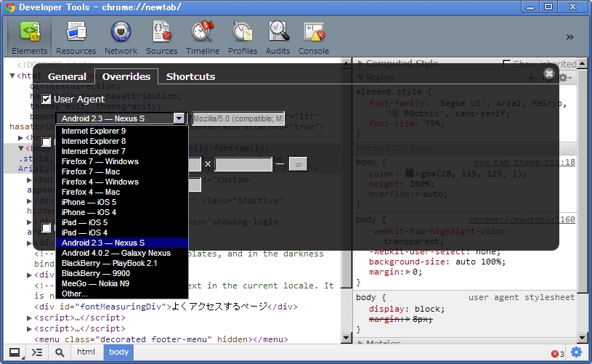Open the Profiles panel
592x364 pixels.
click(x=243, y=37)
